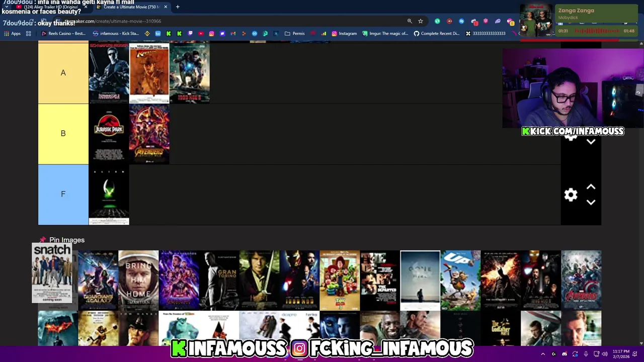This screenshot has width=644, height=362.
Task: Select the Monsters Inc poster
Action: pyautogui.click(x=179, y=328)
